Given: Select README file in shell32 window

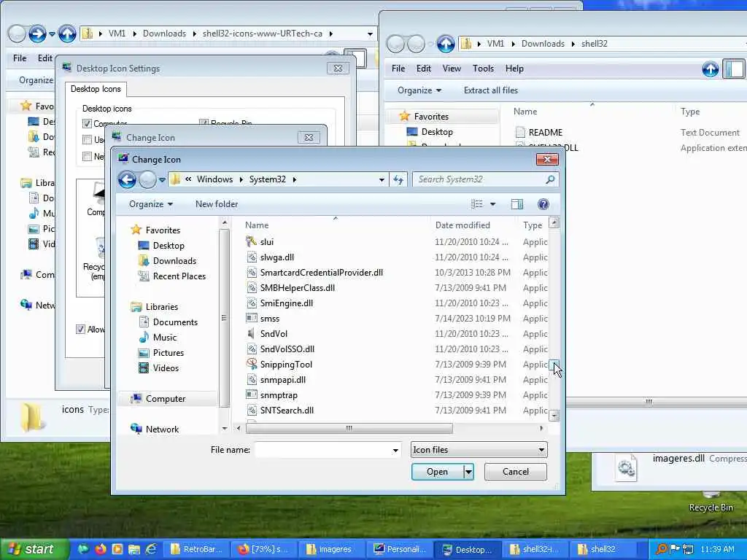Looking at the screenshot, I should (546, 133).
